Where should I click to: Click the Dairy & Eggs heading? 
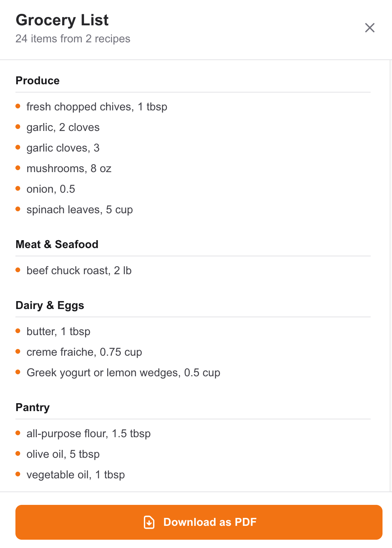tap(50, 305)
